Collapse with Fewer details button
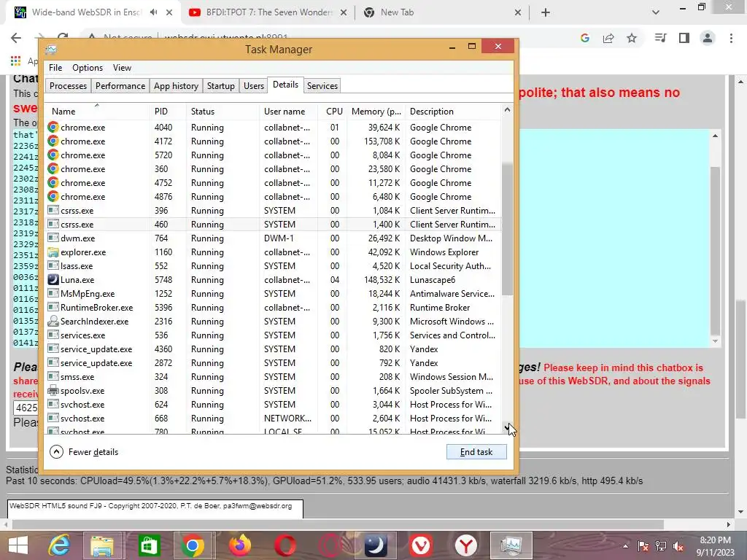 (x=84, y=452)
